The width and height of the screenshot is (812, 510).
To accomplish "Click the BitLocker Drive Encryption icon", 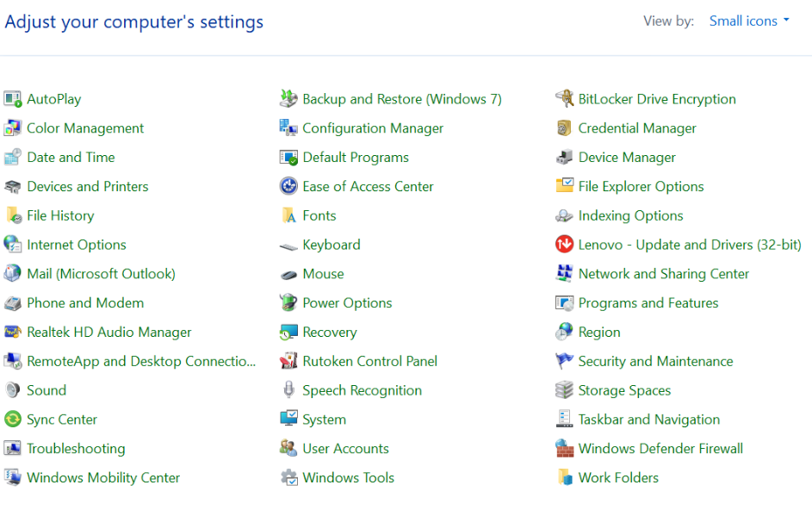I will pyautogui.click(x=564, y=99).
